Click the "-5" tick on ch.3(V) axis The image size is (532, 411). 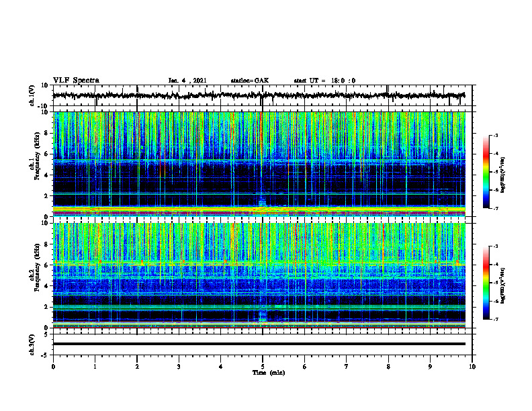[45, 355]
